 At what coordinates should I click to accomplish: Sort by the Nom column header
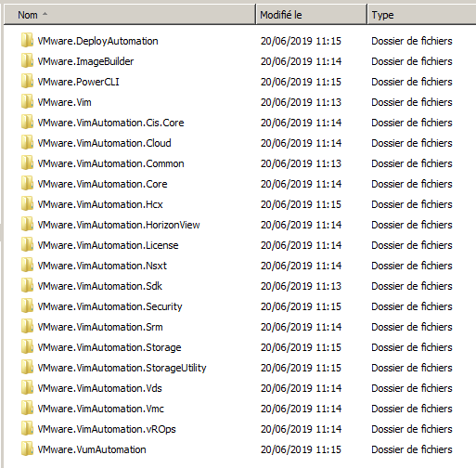point(130,15)
